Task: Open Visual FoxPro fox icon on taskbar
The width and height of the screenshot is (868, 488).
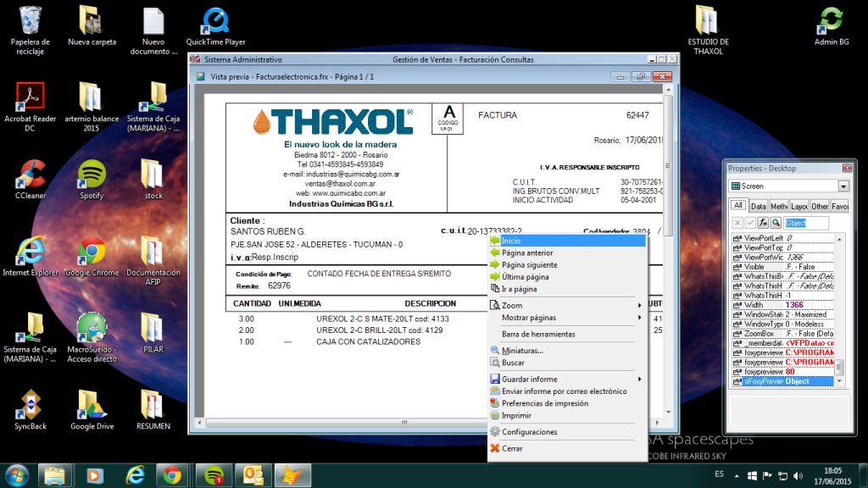Action: click(292, 475)
